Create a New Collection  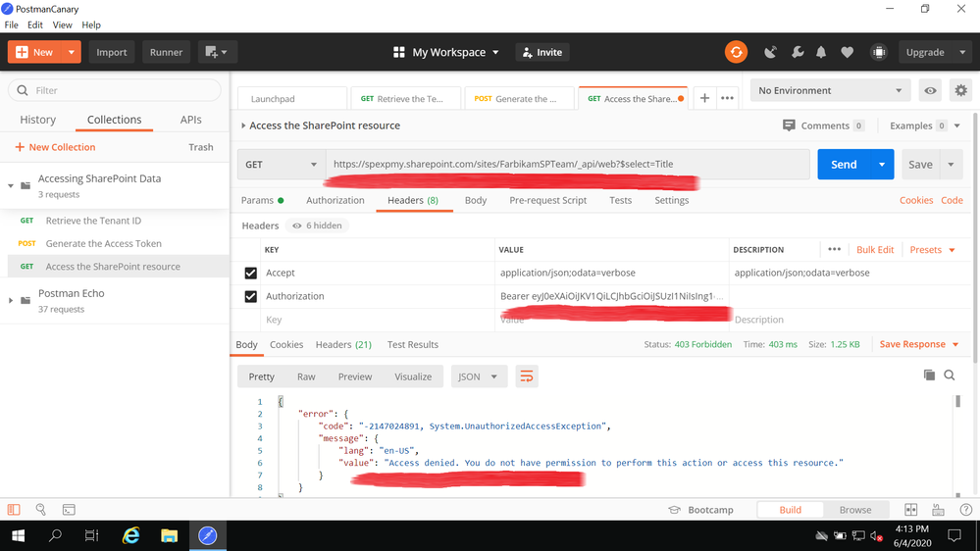point(55,147)
